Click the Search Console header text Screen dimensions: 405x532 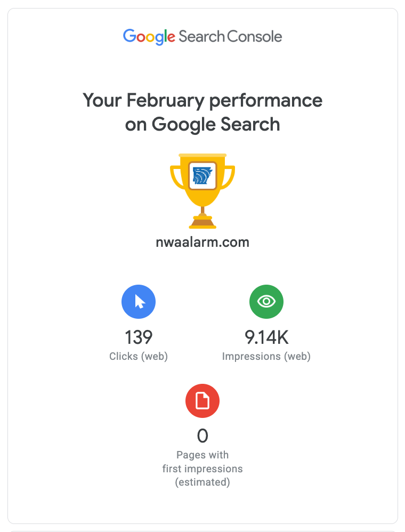click(230, 37)
